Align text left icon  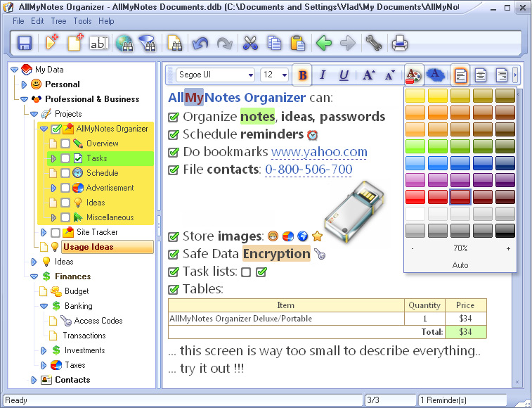pyautogui.click(x=460, y=75)
